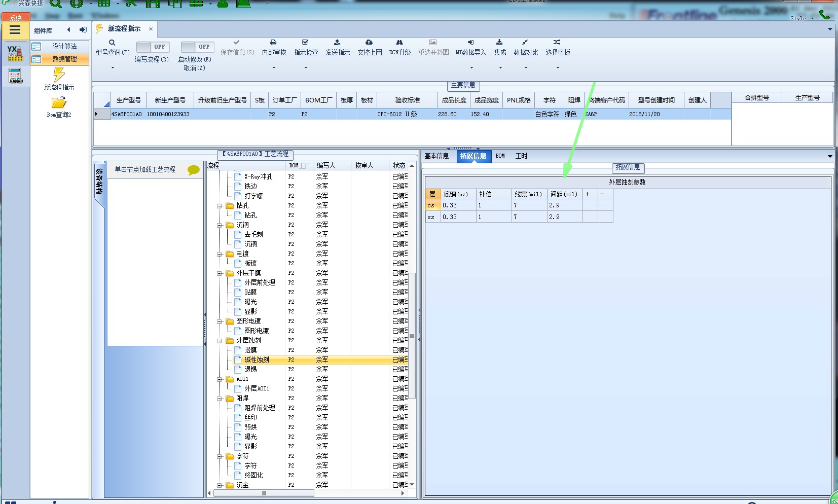Click the pin arrow icon beside 组件库

(x=83, y=30)
